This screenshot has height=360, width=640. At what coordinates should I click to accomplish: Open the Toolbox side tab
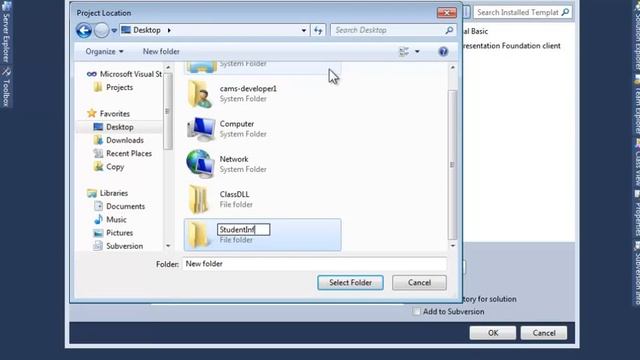point(6,87)
